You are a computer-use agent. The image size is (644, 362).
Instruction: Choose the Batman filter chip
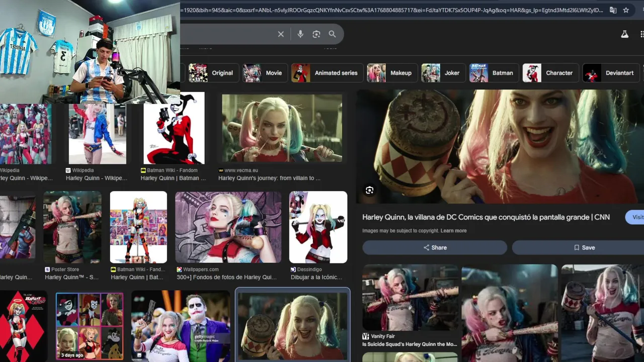point(494,73)
